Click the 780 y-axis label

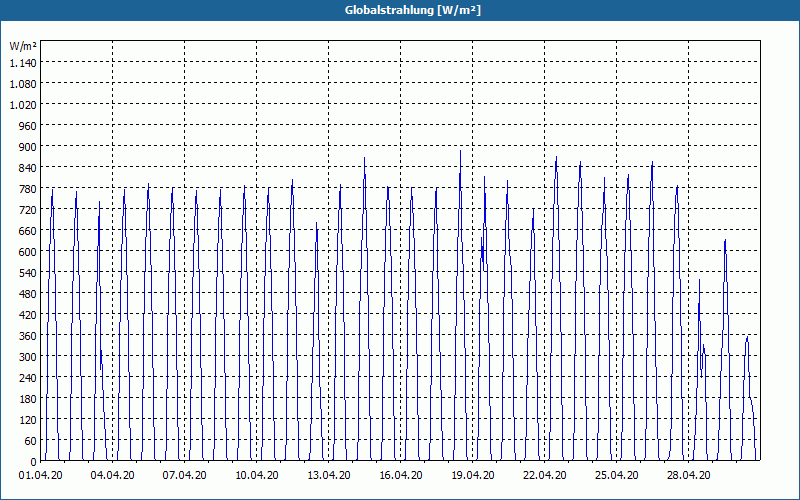[x=28, y=189]
